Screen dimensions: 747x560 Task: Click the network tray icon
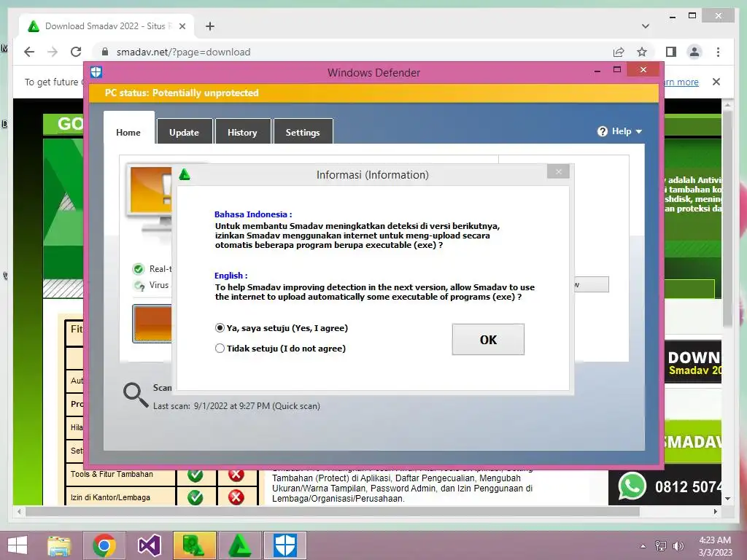(660, 546)
